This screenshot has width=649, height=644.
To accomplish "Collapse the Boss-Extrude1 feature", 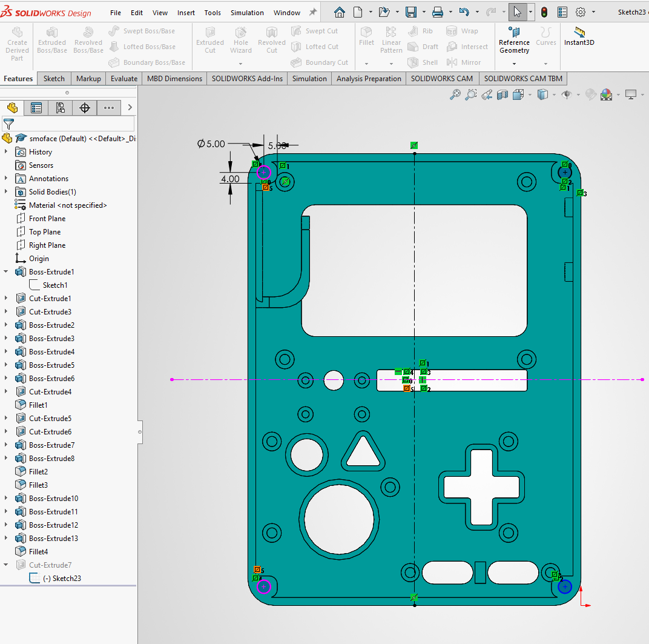I will pyautogui.click(x=6, y=271).
